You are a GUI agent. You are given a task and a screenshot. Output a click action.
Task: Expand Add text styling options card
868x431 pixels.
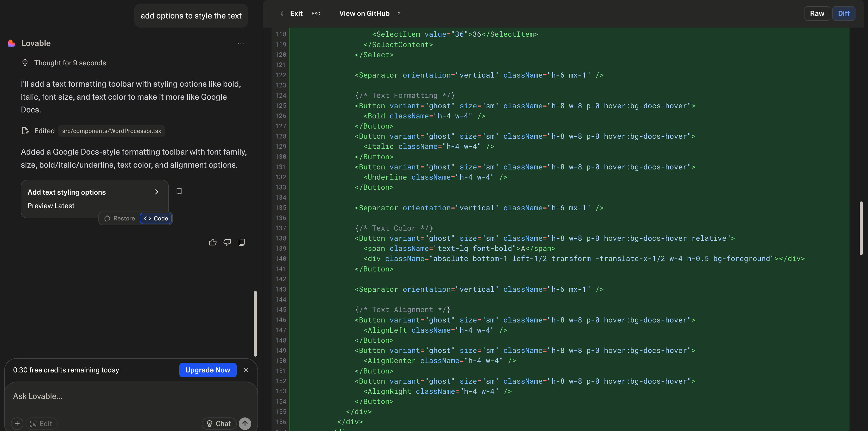(156, 192)
